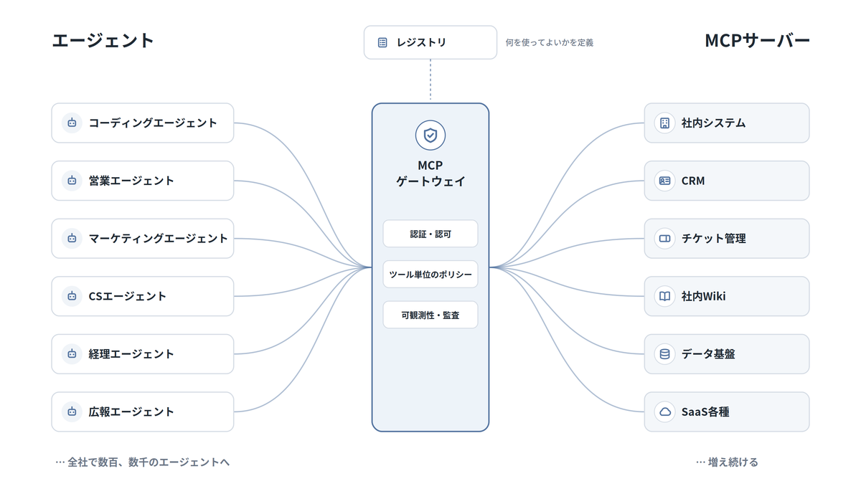
Task: Click the SaaS各種 label
Action: (x=705, y=412)
